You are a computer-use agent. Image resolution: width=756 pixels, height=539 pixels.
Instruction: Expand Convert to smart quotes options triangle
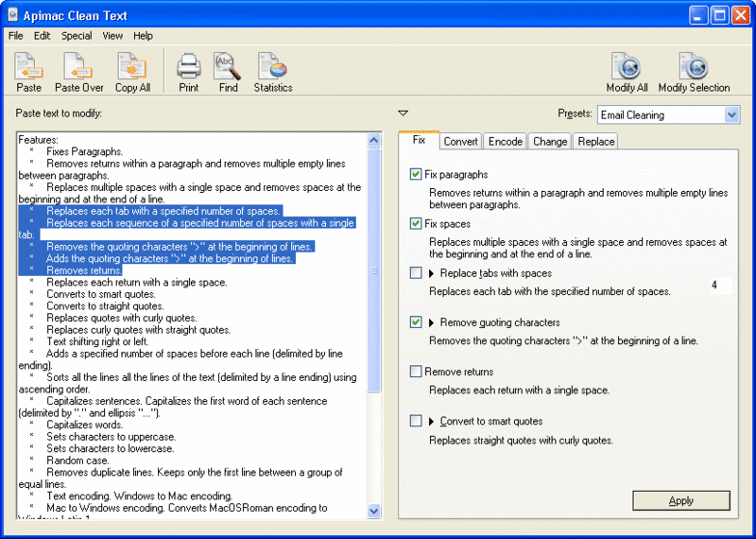pos(432,421)
